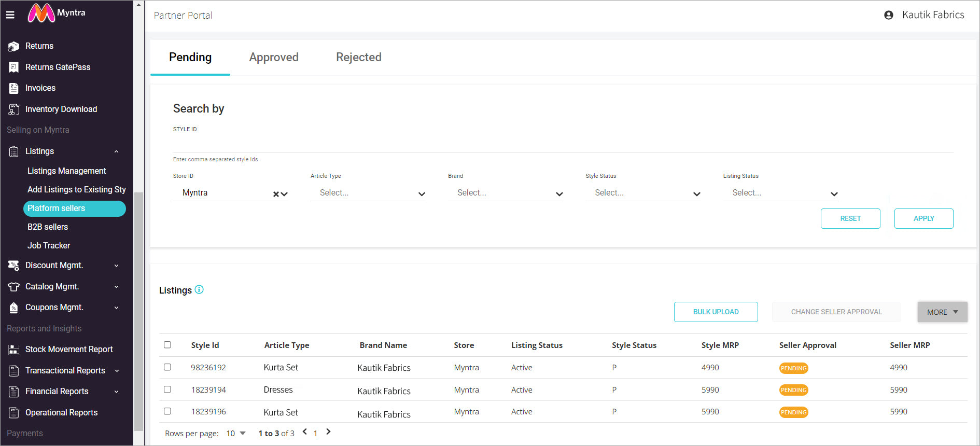Click the Style ID search field
This screenshot has width=980, height=446.
coord(563,144)
